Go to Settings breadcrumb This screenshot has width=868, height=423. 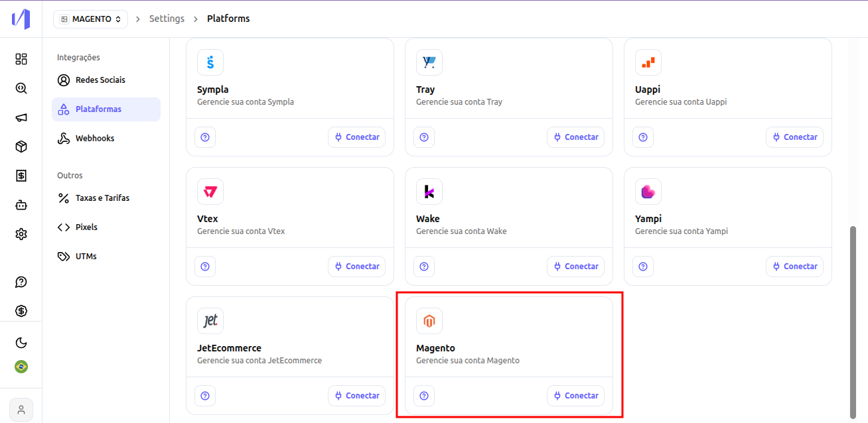167,19
